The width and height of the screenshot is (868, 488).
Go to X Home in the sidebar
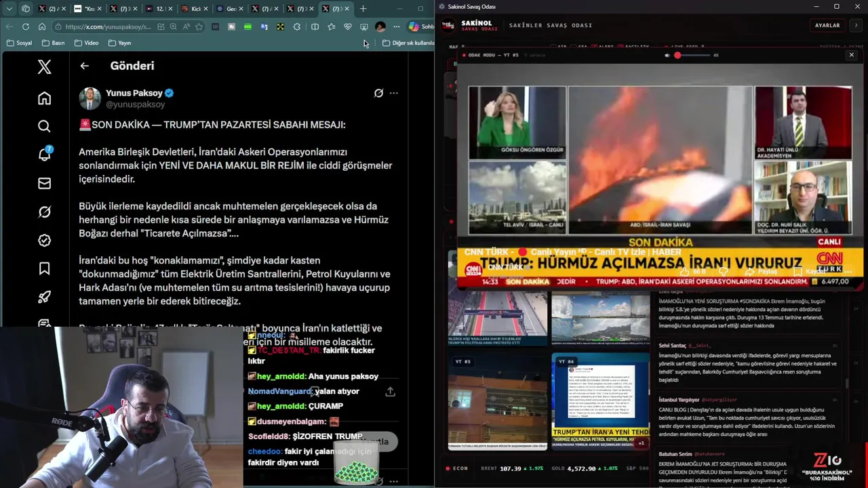tap(44, 98)
